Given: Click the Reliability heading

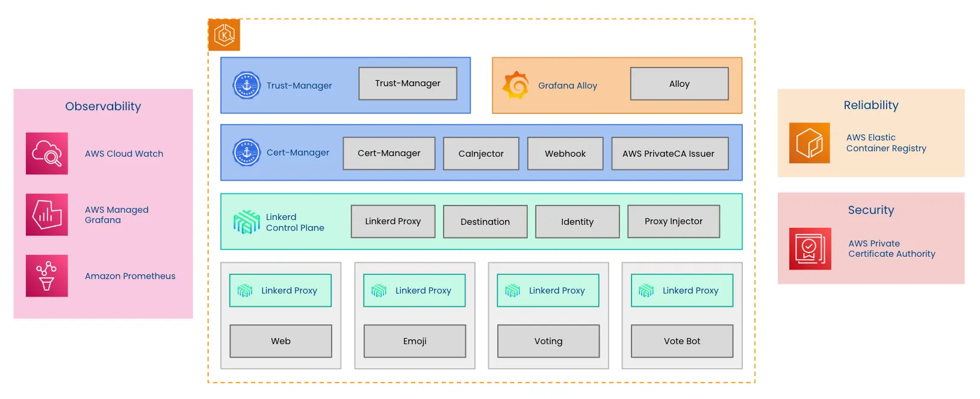Looking at the screenshot, I should click(x=871, y=105).
